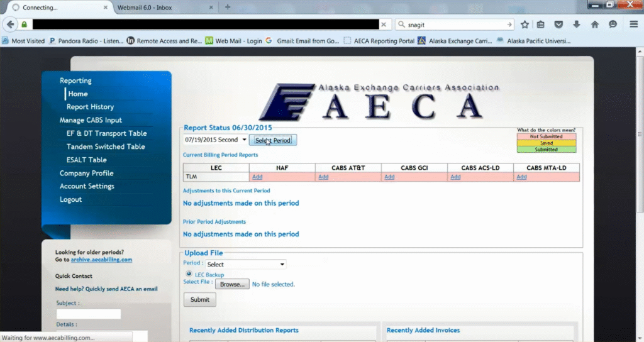Open Pandora Radio bookmark

86,41
